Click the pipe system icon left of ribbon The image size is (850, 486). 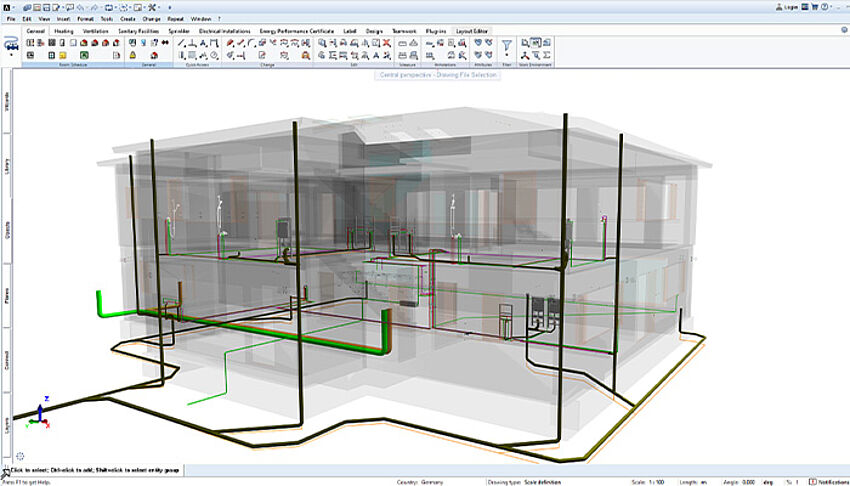click(11, 44)
